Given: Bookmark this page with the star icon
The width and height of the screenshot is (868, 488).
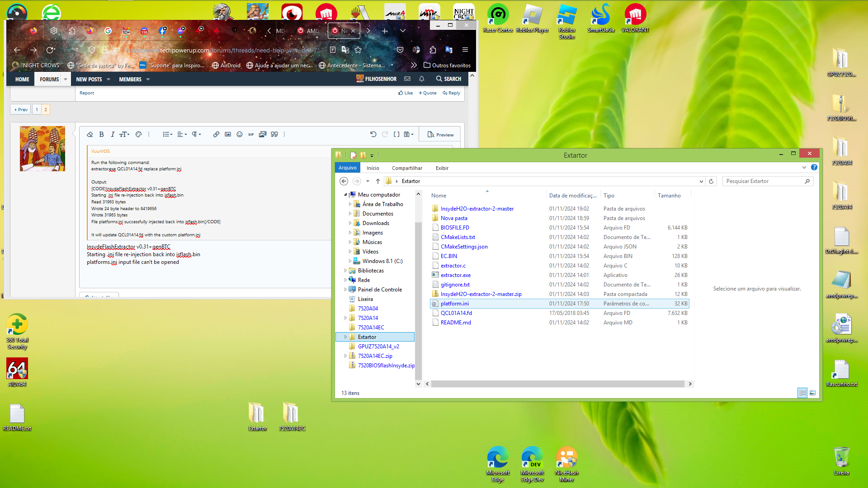Looking at the screenshot, I should [x=358, y=50].
